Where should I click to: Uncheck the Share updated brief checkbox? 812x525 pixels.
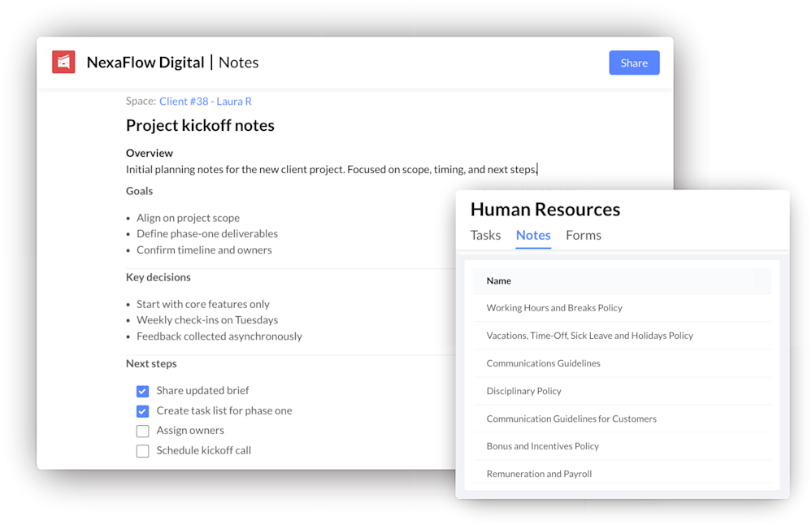point(142,391)
